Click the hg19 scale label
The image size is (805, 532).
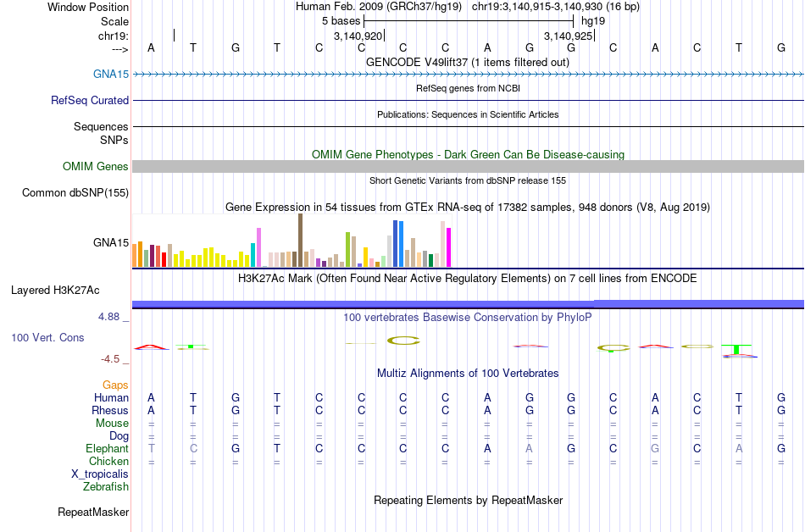(593, 21)
